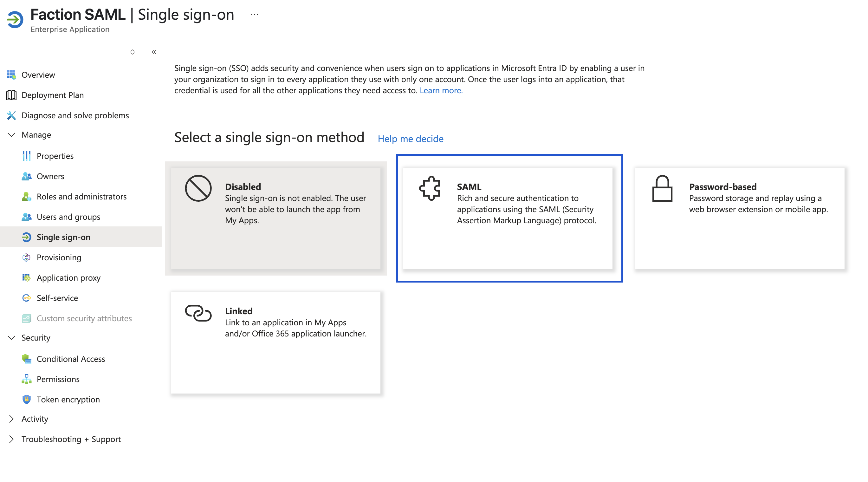Click the Custom security attributes icon
Screen dimensions: 868x482
tap(26, 318)
